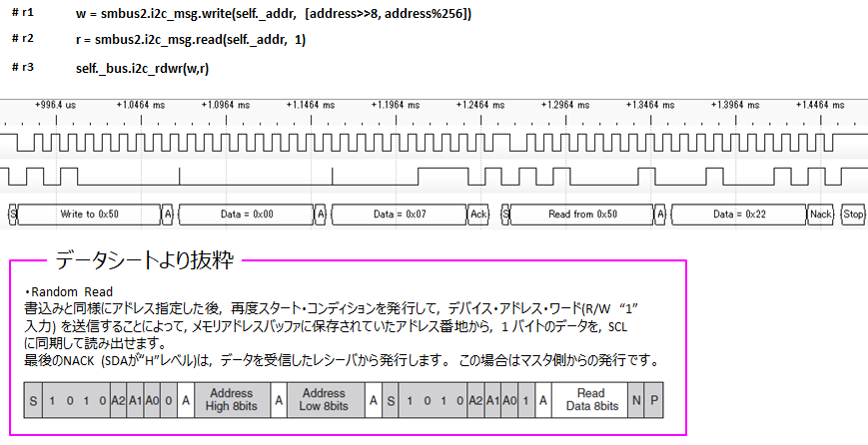868x445 pixels.
Task: Click the +1.4464 ms time marker
Action: click(820, 105)
